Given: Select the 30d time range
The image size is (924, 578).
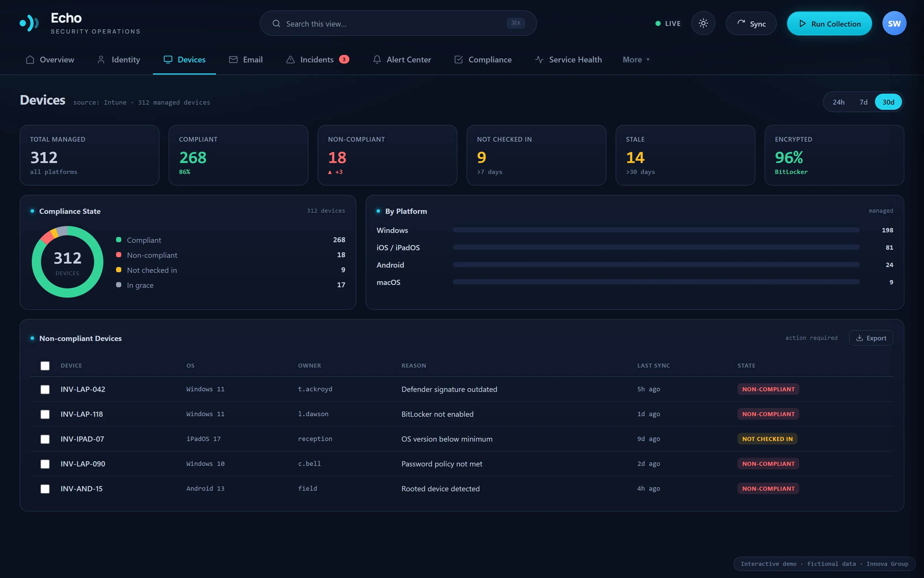Looking at the screenshot, I should (x=888, y=102).
